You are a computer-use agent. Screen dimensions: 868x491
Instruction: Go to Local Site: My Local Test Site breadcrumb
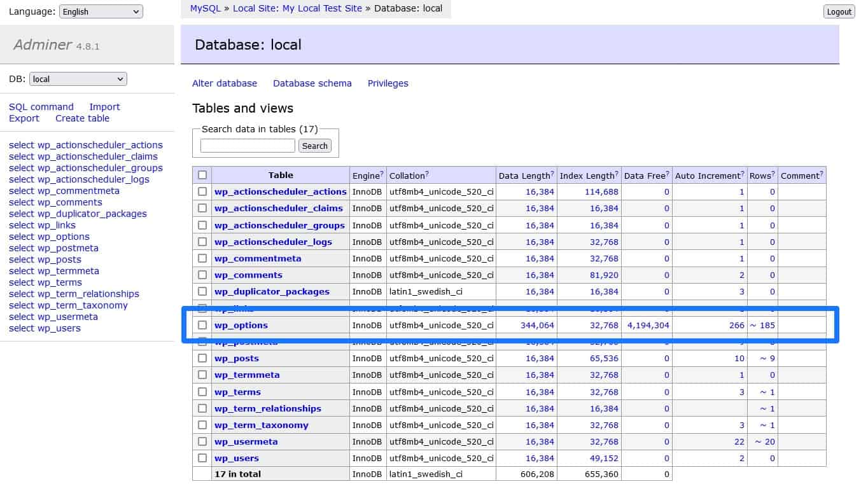(297, 8)
